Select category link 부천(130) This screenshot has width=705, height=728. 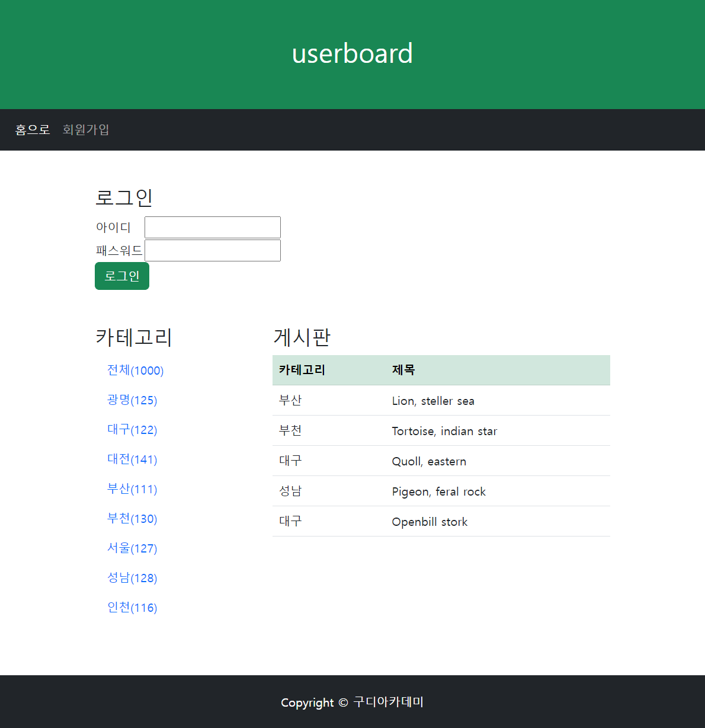[132, 519]
